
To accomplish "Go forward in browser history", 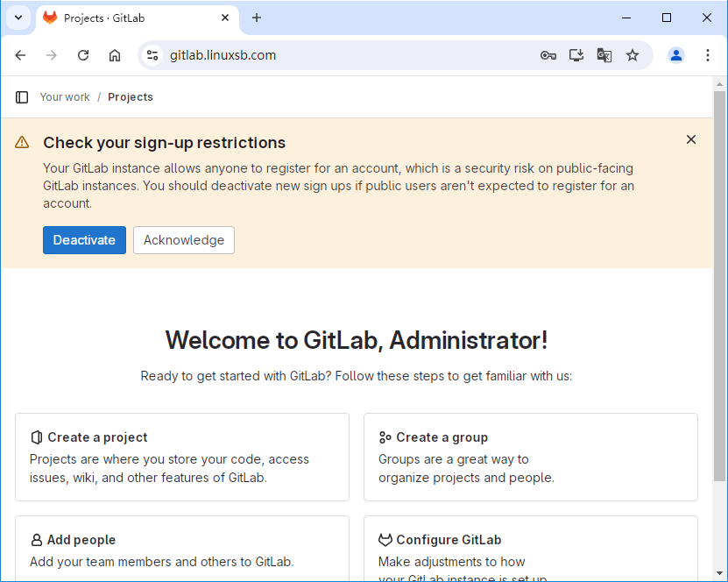I will click(52, 55).
